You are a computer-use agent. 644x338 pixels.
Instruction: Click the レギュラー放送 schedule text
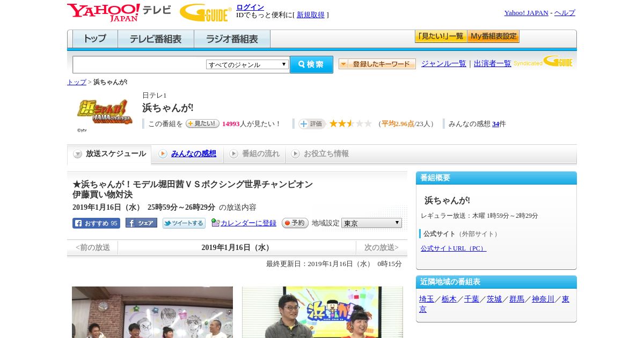point(479,216)
